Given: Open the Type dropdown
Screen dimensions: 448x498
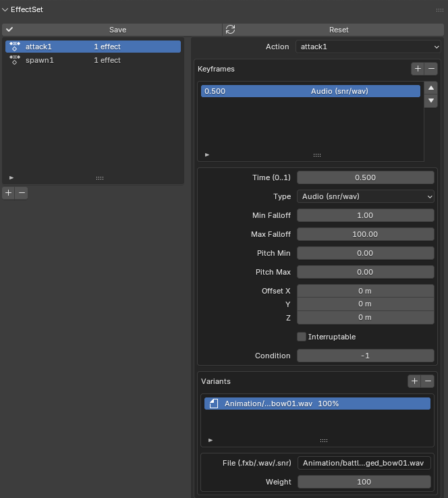Looking at the screenshot, I should pos(366,196).
